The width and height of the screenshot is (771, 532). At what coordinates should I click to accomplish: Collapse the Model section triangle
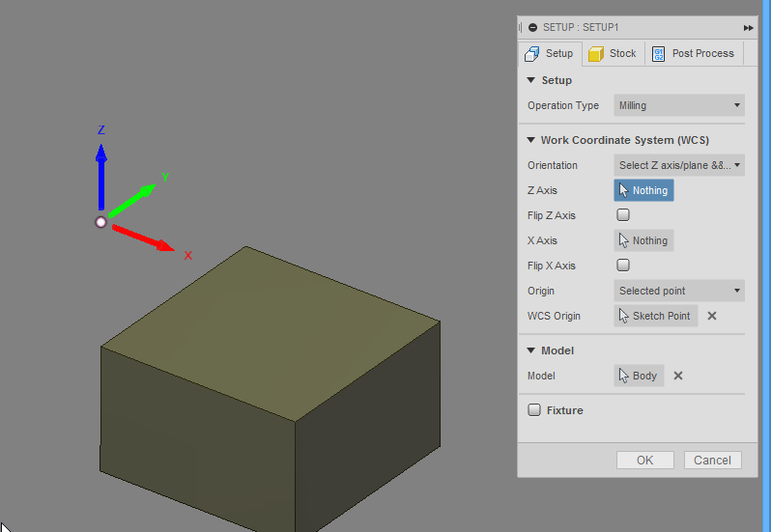(530, 350)
